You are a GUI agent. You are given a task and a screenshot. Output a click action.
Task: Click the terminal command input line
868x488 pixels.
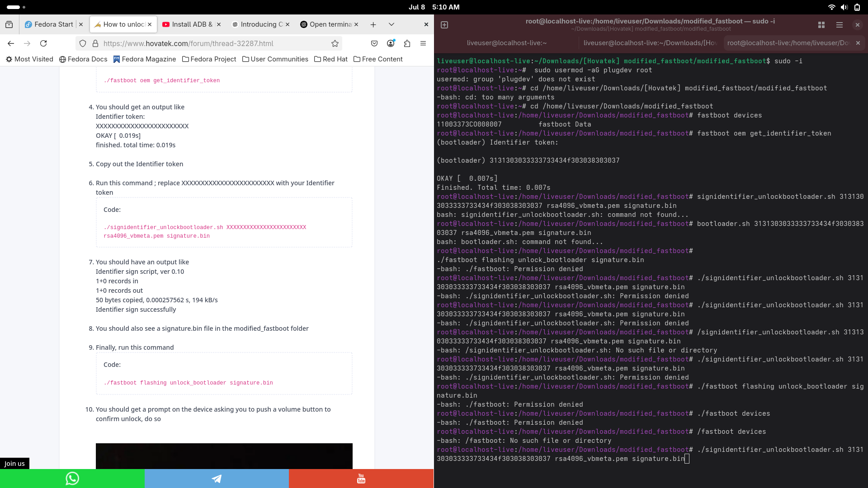click(650, 454)
